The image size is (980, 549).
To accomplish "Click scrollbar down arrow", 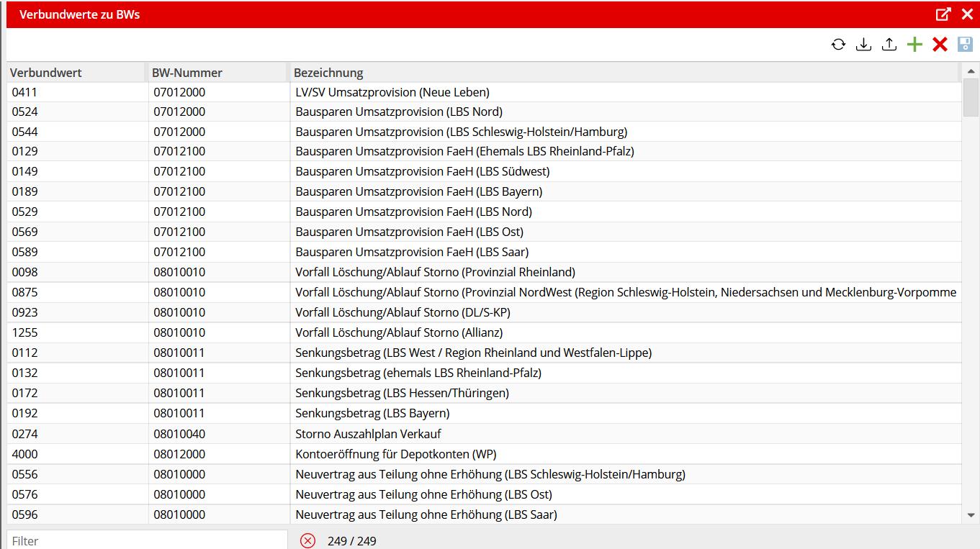I will tap(971, 515).
